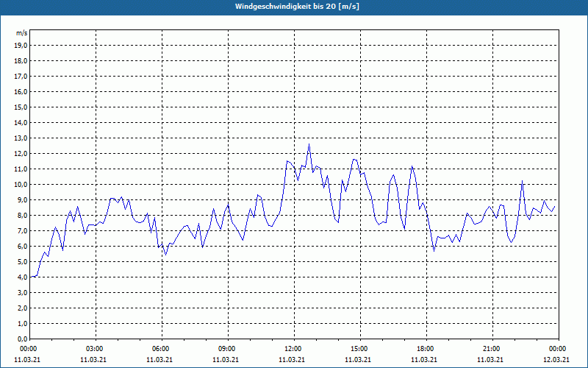Select the 2,0 y-axis label
Image resolution: width=588 pixels, height=368 pixels.
coord(21,308)
